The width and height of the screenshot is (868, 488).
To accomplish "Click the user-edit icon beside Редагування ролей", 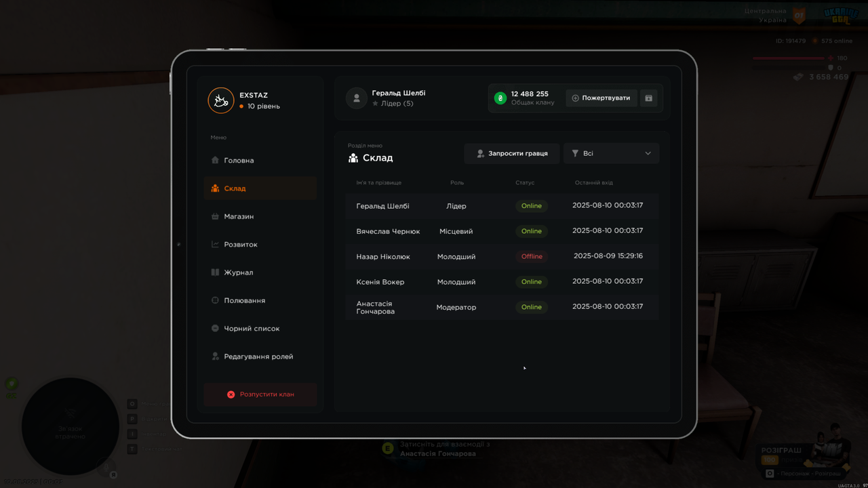I will pos(215,357).
